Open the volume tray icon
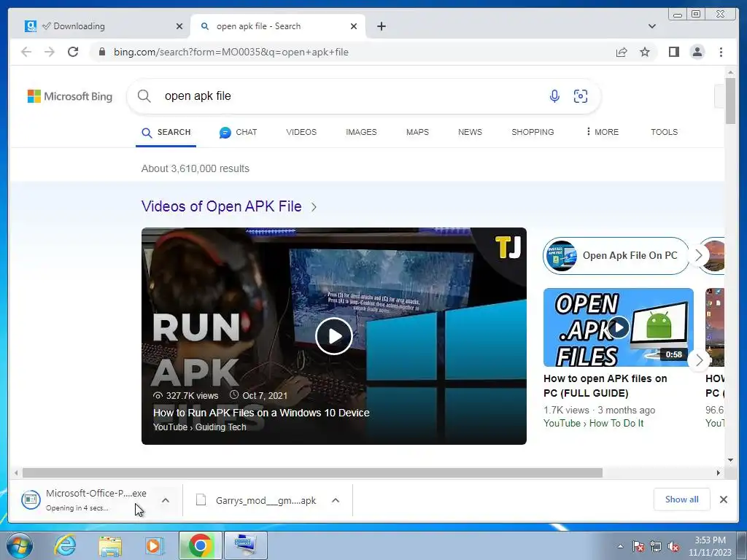The height and width of the screenshot is (560, 747). (673, 546)
